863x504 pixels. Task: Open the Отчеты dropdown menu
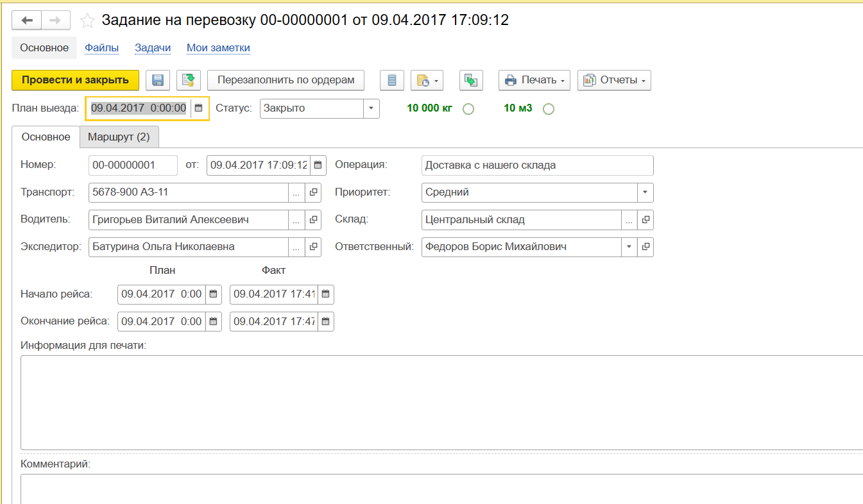click(614, 80)
